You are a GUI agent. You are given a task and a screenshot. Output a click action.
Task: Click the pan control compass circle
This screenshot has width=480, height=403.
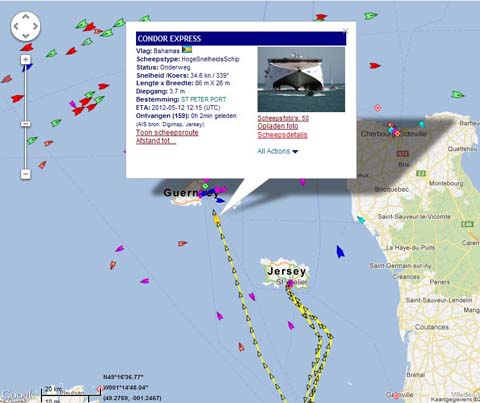[26, 27]
